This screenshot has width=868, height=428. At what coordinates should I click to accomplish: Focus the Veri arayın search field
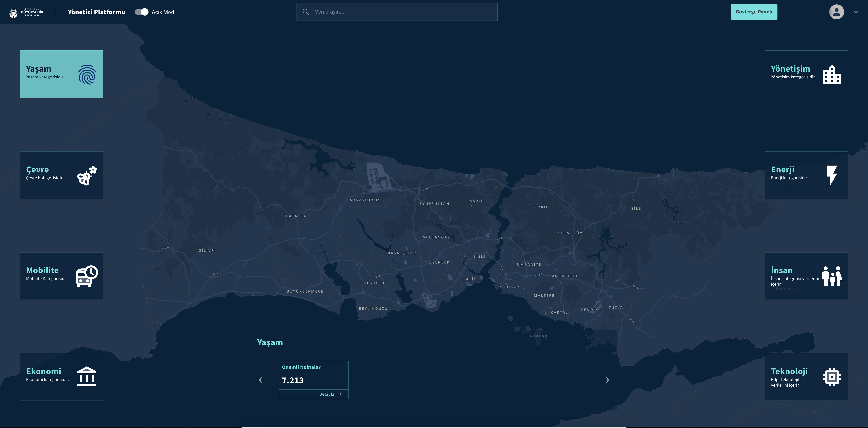pos(397,12)
